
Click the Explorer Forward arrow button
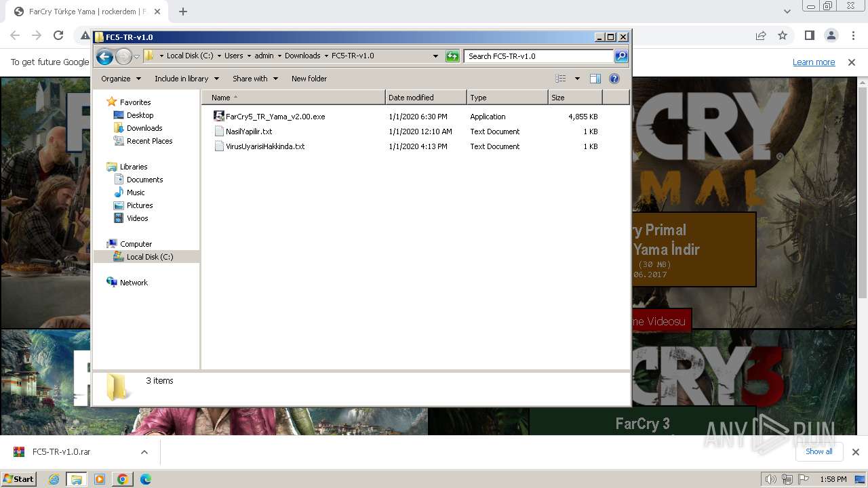click(123, 56)
